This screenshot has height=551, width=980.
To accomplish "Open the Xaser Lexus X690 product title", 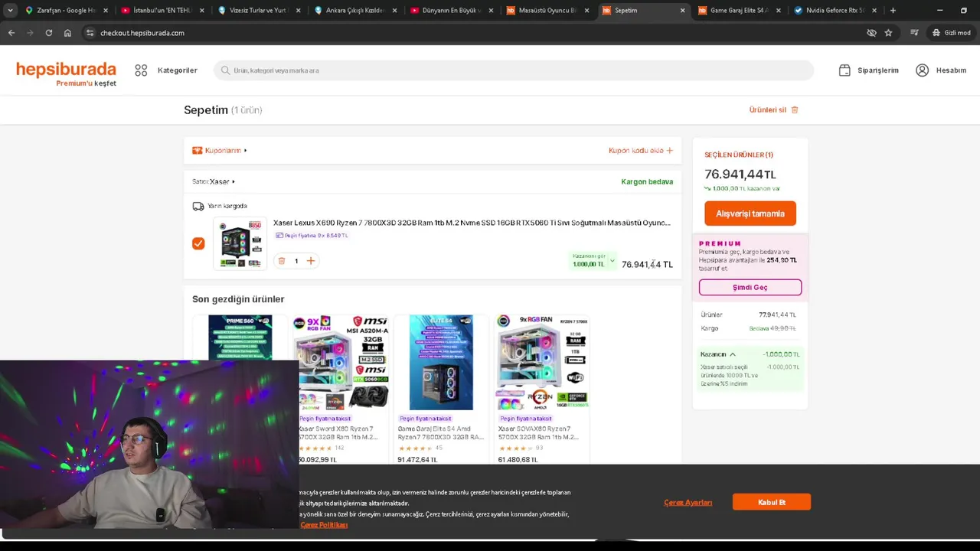I will tap(472, 223).
